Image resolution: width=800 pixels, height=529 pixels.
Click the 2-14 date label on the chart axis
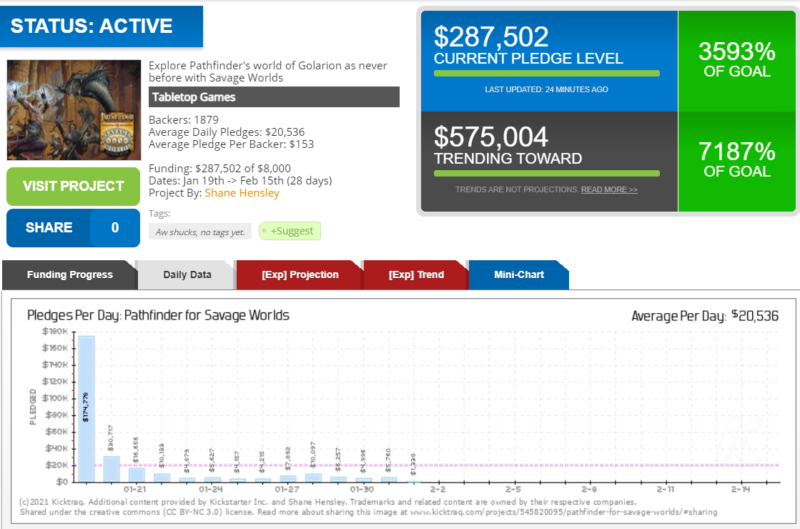tap(741, 489)
